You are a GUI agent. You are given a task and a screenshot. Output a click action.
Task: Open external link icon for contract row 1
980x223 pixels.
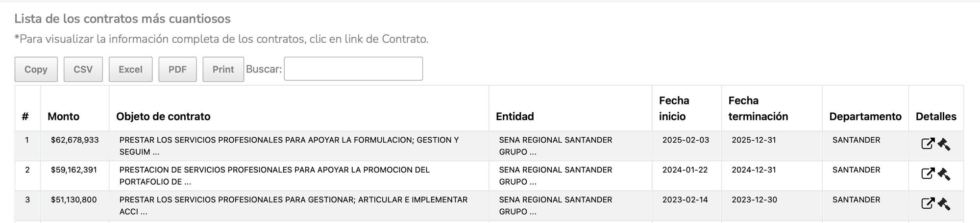pyautogui.click(x=928, y=144)
